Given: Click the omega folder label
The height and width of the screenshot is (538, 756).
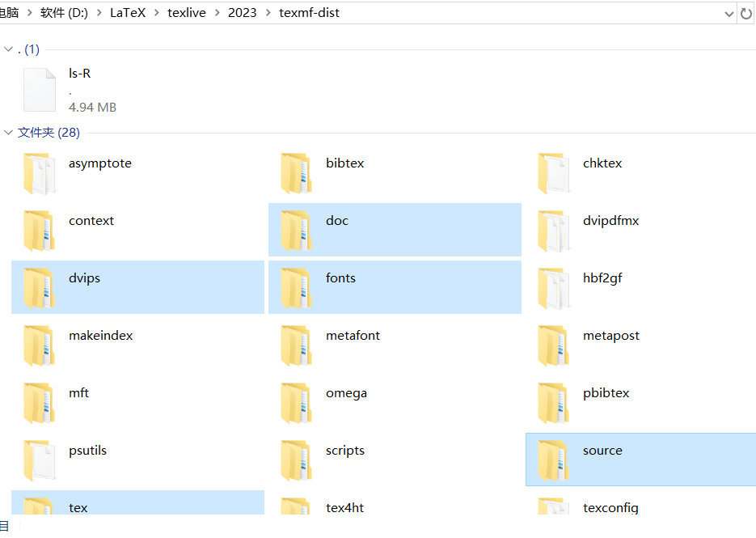Looking at the screenshot, I should 346,393.
